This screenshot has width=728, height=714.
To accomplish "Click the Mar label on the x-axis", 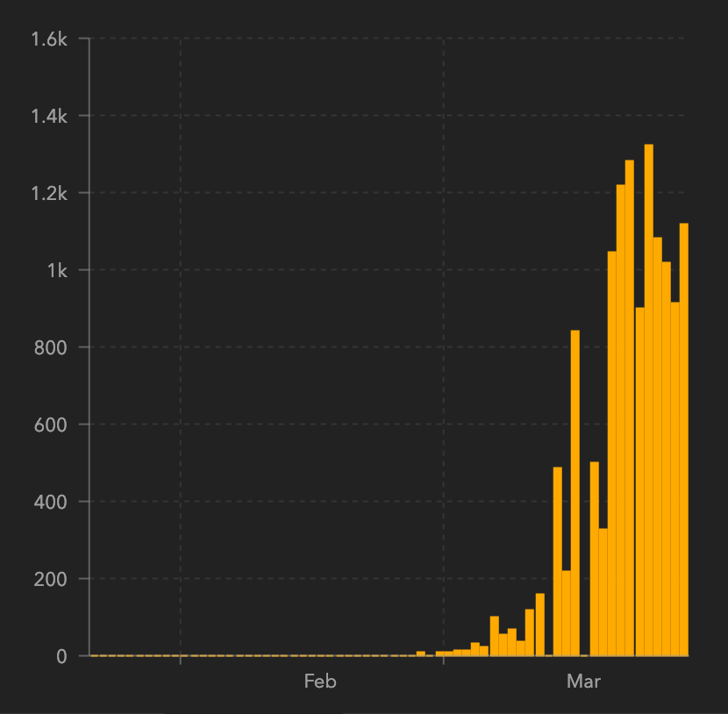I will [x=583, y=682].
